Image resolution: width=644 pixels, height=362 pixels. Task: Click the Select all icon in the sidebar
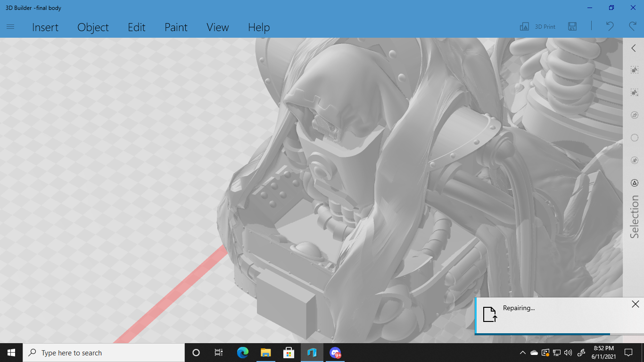pyautogui.click(x=634, y=115)
